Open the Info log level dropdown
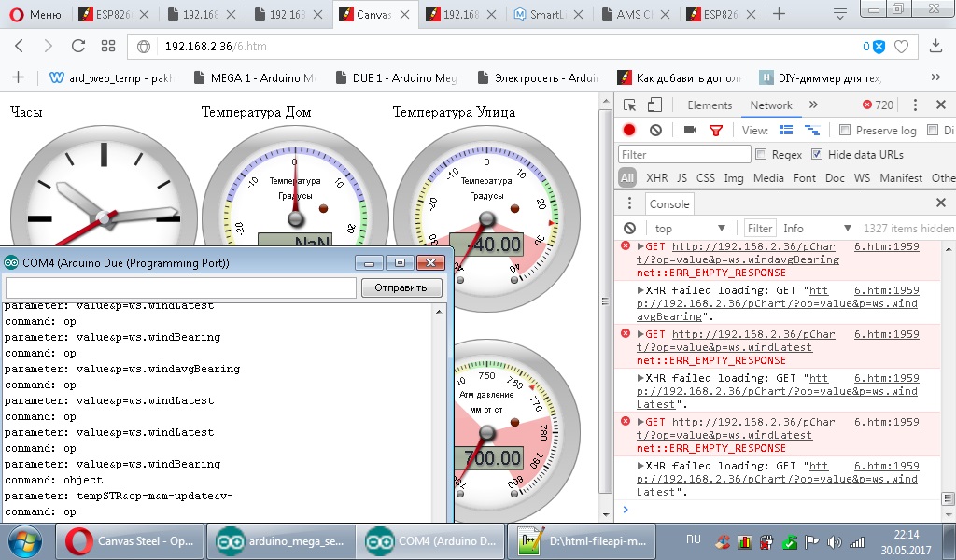Screen dimensions: 956x560 817,229
